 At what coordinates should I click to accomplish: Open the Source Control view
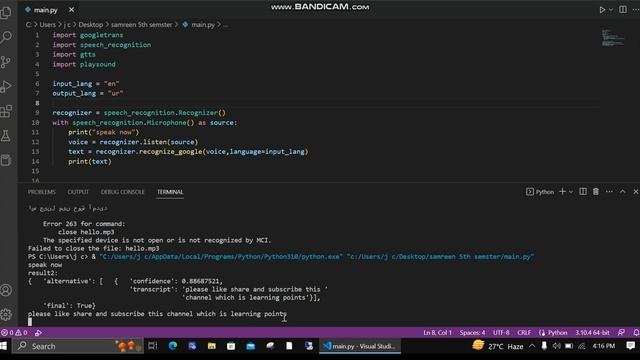6,62
